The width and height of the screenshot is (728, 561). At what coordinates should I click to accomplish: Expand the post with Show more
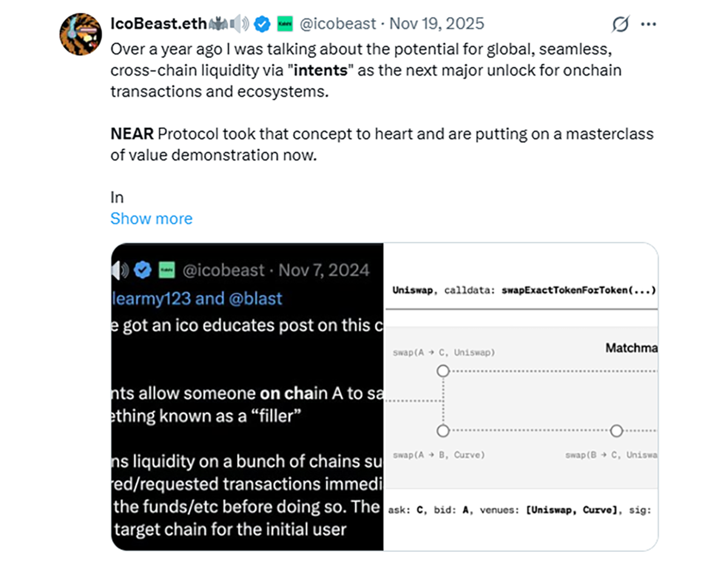(151, 219)
